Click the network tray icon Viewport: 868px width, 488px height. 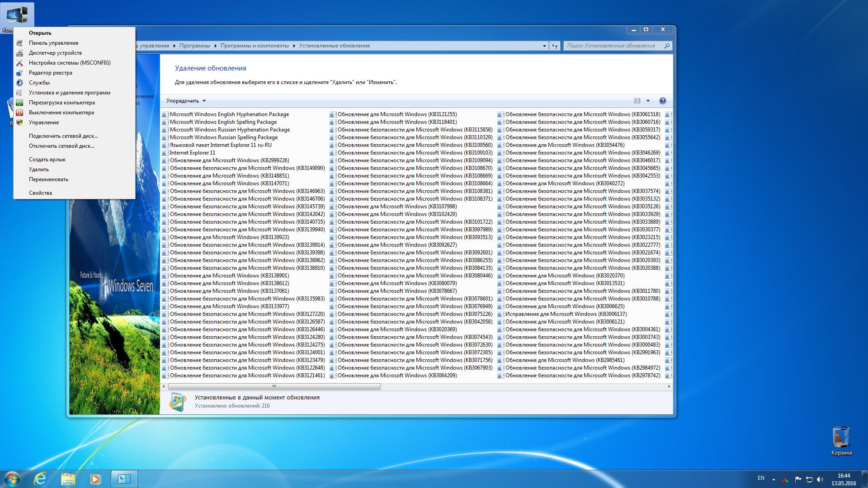809,479
